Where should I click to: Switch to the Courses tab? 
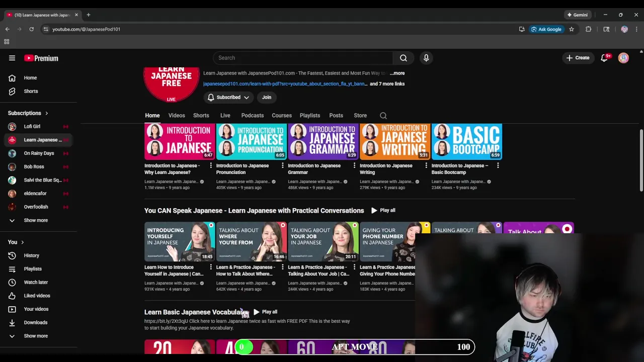pos(282,116)
